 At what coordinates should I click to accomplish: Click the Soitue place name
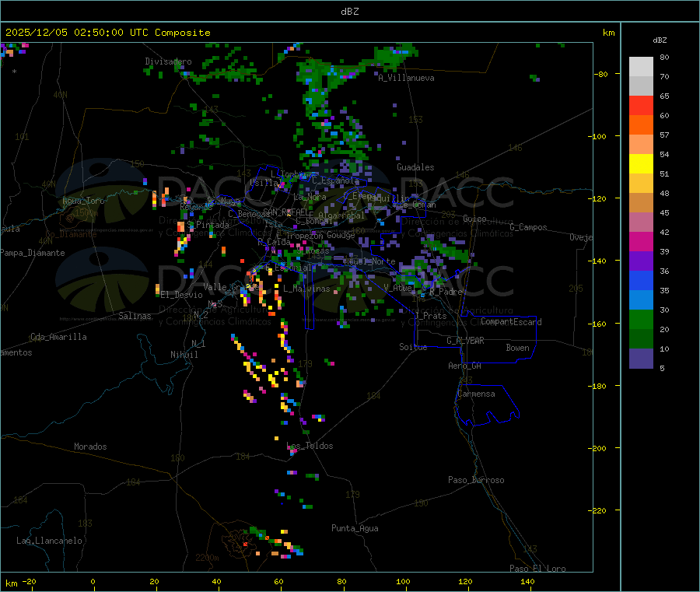[413, 347]
